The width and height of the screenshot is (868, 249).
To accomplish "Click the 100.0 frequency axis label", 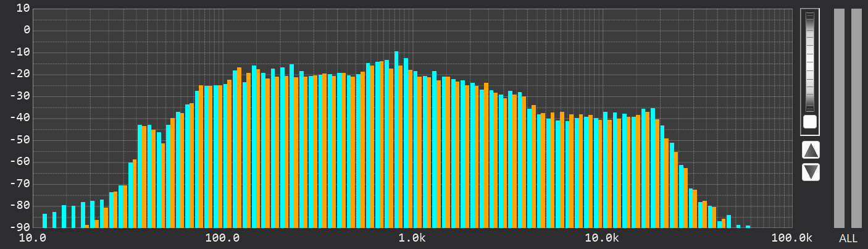I will [x=222, y=238].
